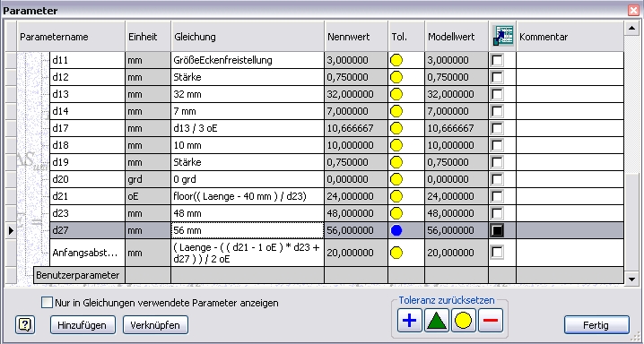
Task: Click the Parametername column header
Action: point(71,37)
